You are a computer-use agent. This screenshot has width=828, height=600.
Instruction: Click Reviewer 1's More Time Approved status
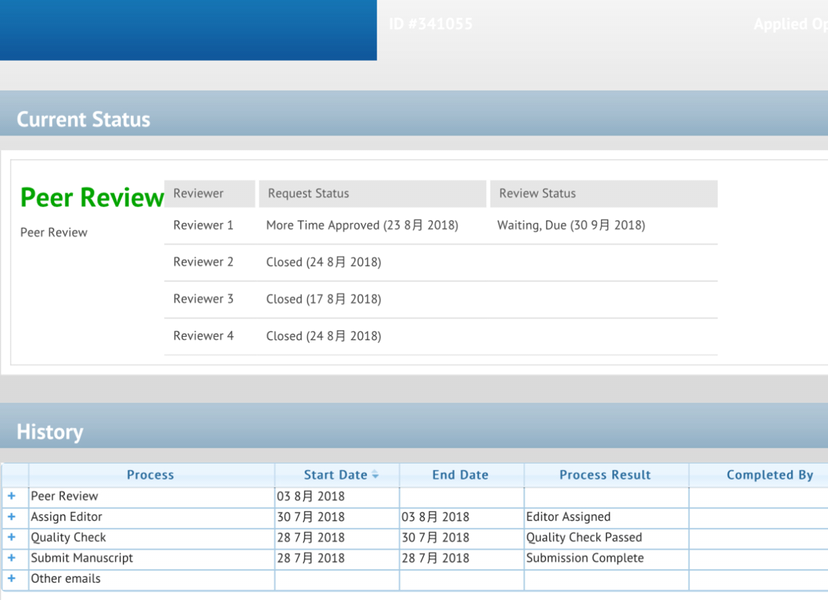click(x=361, y=225)
